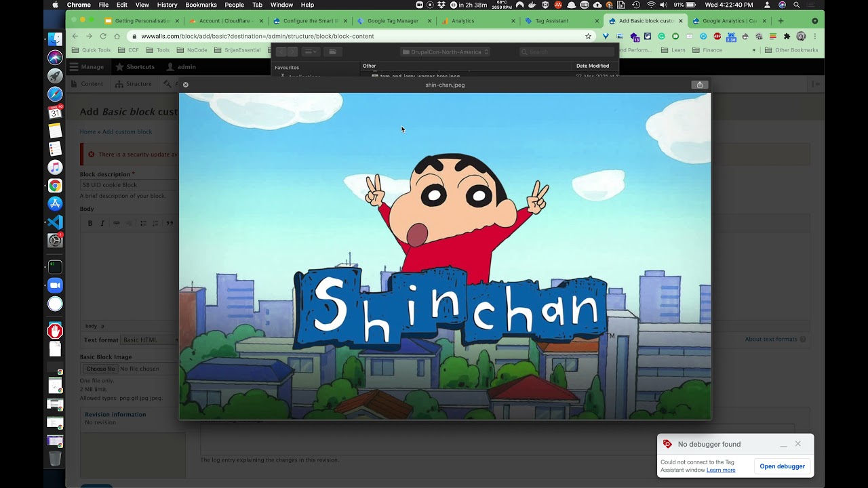Open Finder from the Dock
868x488 pixels.
point(55,39)
